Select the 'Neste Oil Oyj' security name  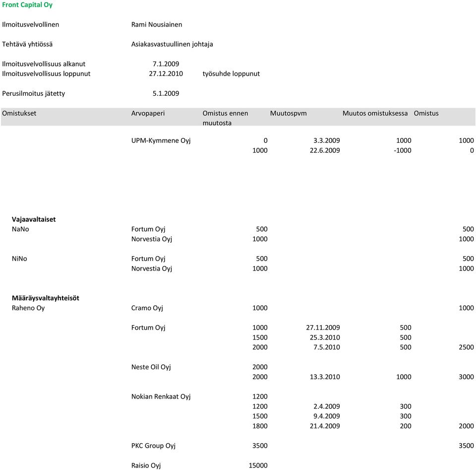pyautogui.click(x=151, y=367)
